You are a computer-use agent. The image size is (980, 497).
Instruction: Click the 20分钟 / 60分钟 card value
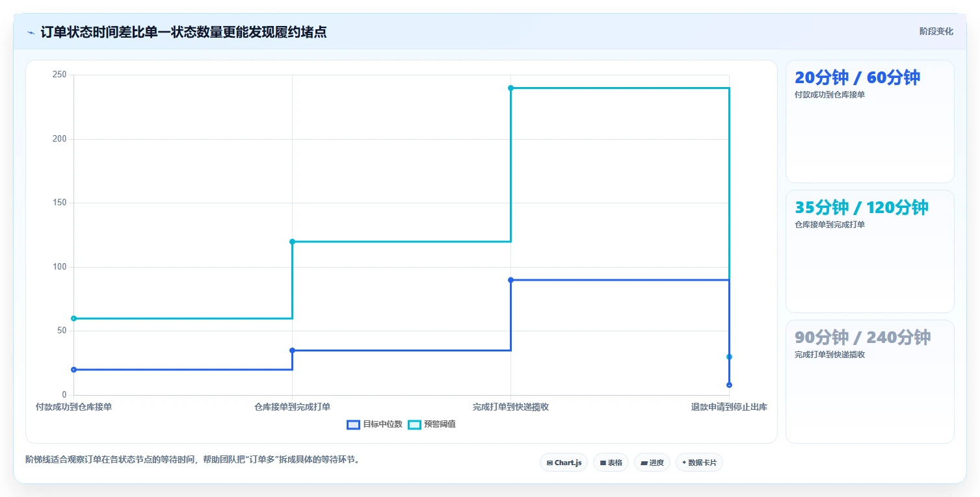[x=857, y=77]
